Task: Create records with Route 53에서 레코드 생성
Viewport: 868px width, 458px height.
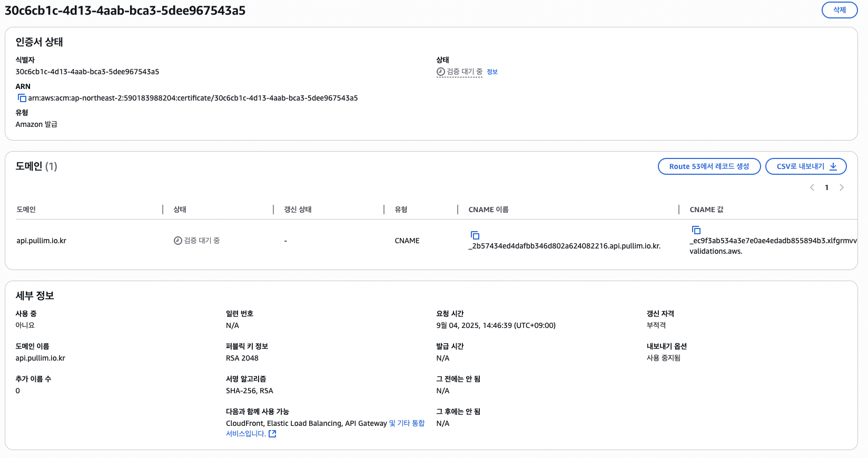Action: (x=709, y=166)
